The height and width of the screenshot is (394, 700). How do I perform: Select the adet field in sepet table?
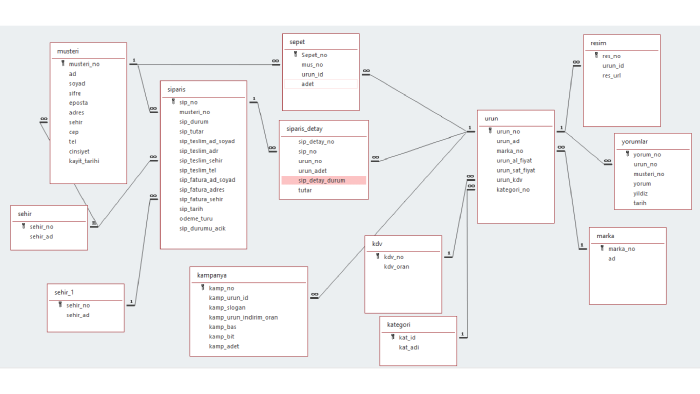[x=321, y=84]
